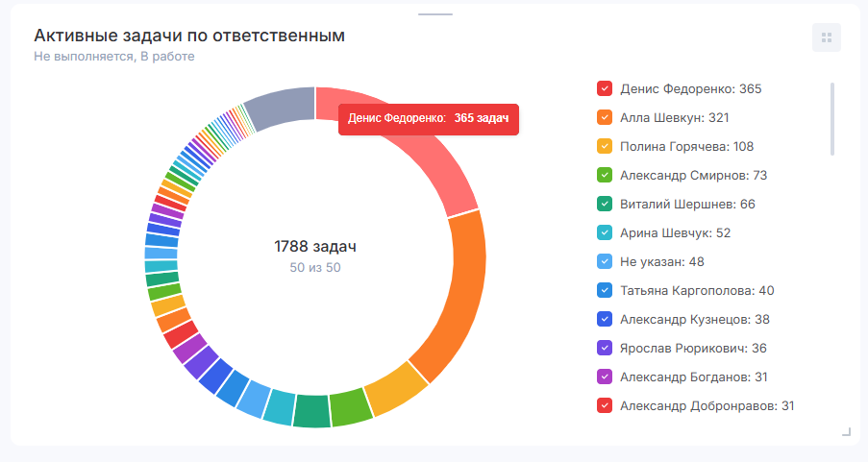Click the legend vertical scrollbar

coord(832,118)
